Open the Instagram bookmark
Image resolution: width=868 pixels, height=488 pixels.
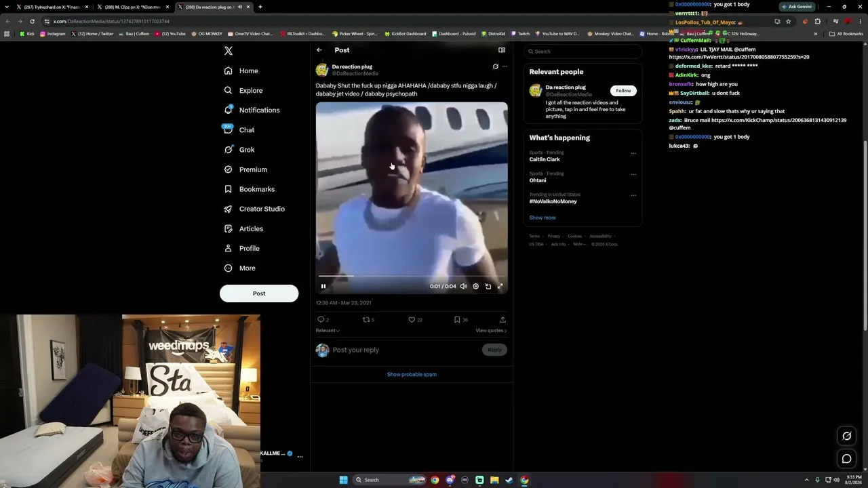coord(53,34)
